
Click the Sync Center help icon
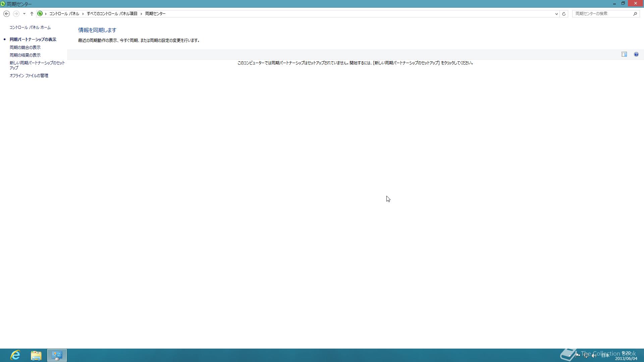pos(636,54)
